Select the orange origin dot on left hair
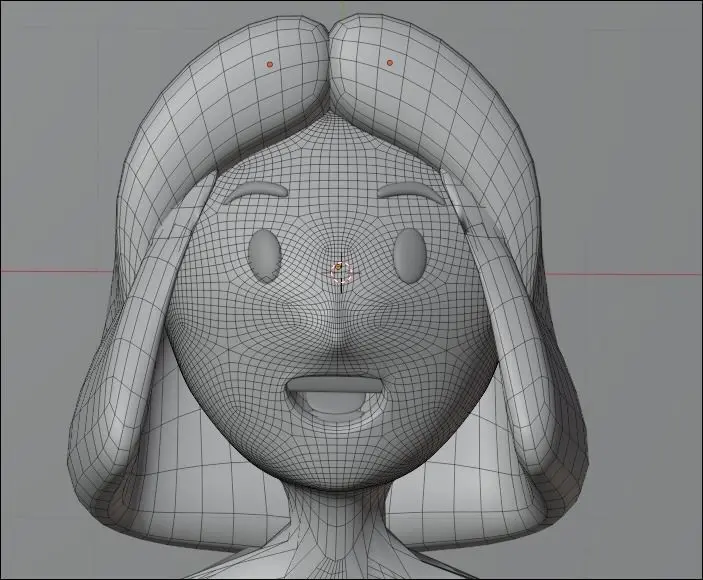The height and width of the screenshot is (580, 703). click(x=269, y=65)
